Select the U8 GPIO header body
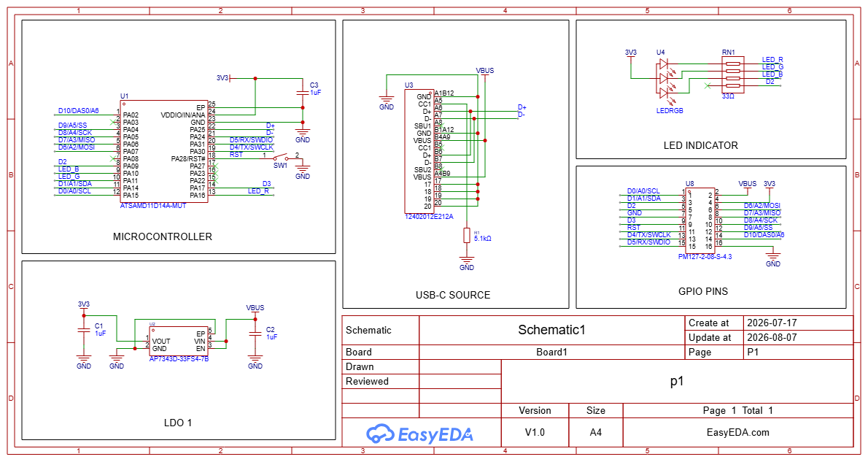 coord(701,220)
